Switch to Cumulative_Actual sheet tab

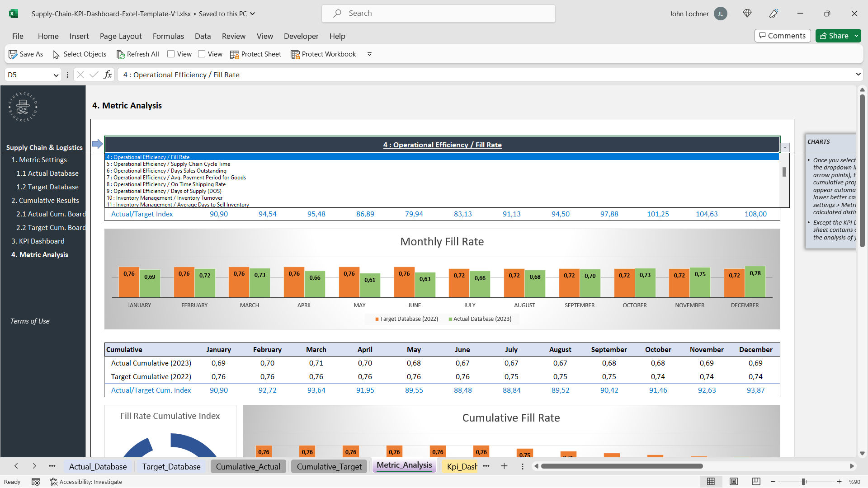point(248,466)
